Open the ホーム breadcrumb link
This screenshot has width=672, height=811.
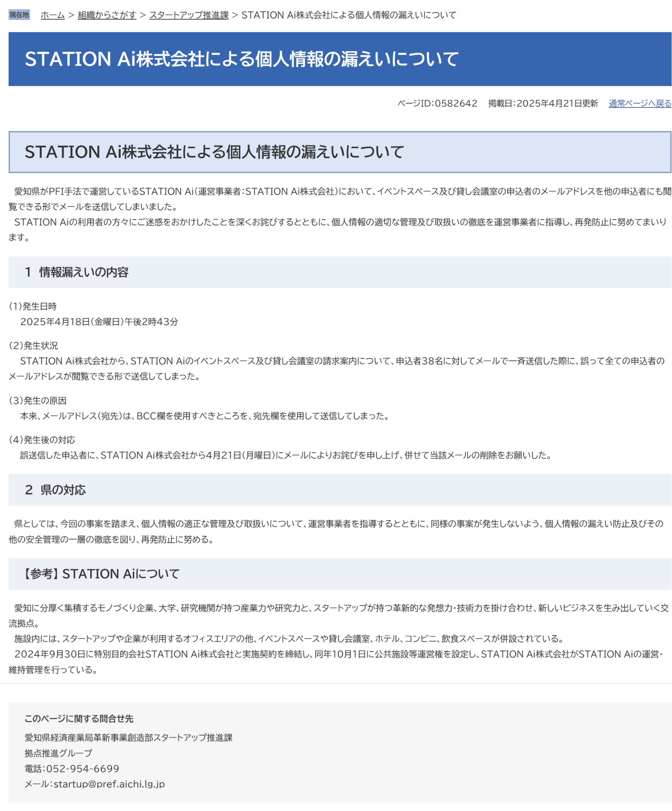click(x=52, y=15)
